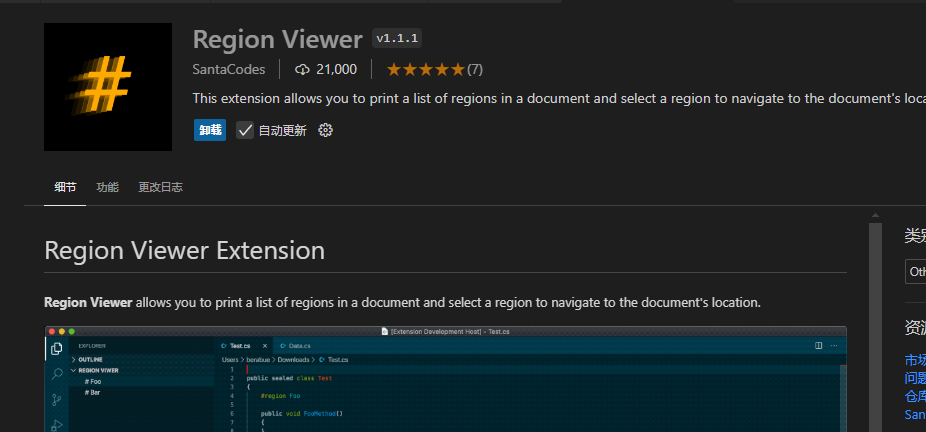This screenshot has width=926, height=432.
Task: Switch to the 功能 tab
Action: pyautogui.click(x=107, y=188)
